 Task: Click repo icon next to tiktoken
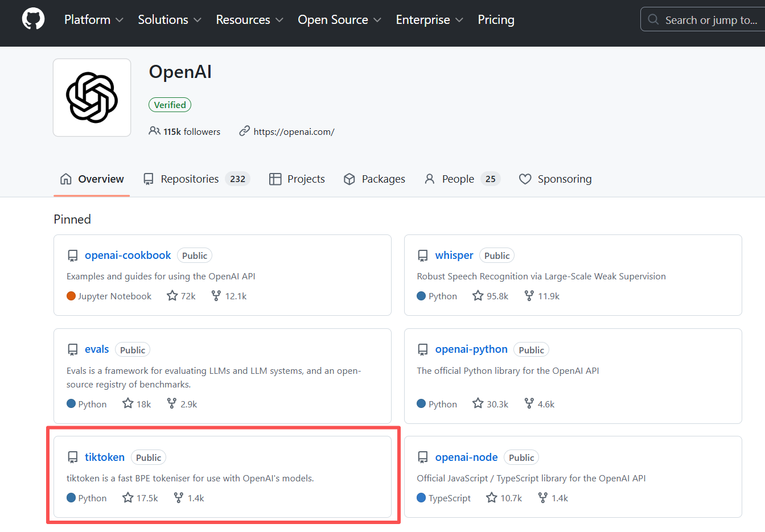tap(73, 457)
